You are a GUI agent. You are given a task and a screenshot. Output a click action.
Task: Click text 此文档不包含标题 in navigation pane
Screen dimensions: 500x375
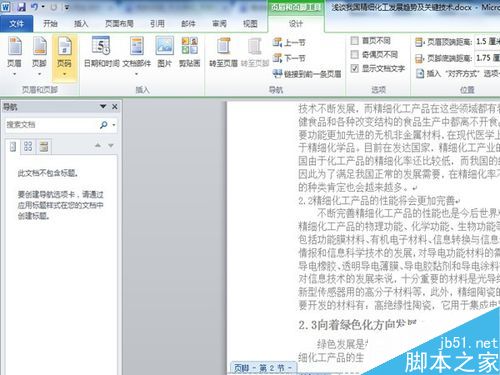click(48, 173)
